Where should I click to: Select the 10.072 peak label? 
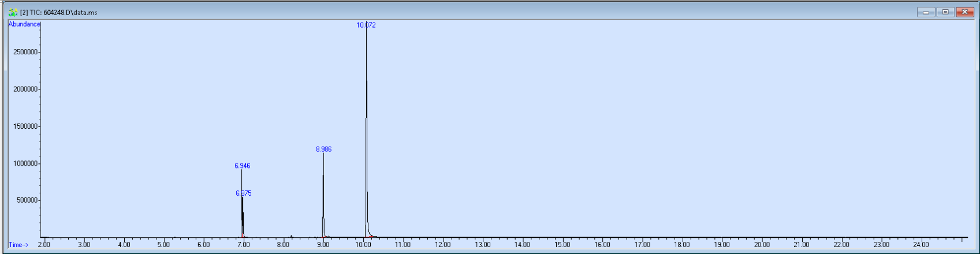(366, 25)
